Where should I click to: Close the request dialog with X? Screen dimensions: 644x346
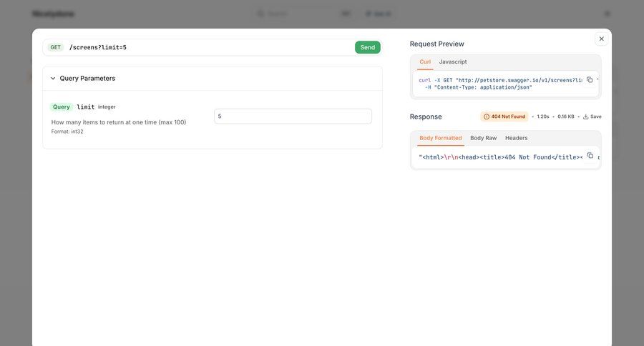click(x=601, y=39)
